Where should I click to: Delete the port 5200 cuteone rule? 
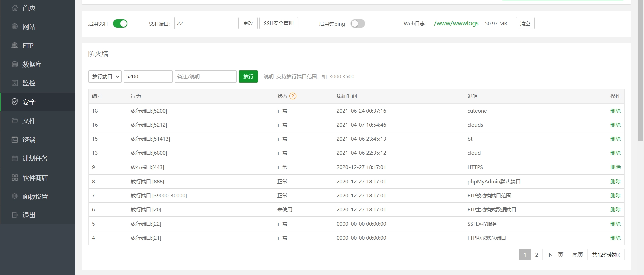coord(615,111)
